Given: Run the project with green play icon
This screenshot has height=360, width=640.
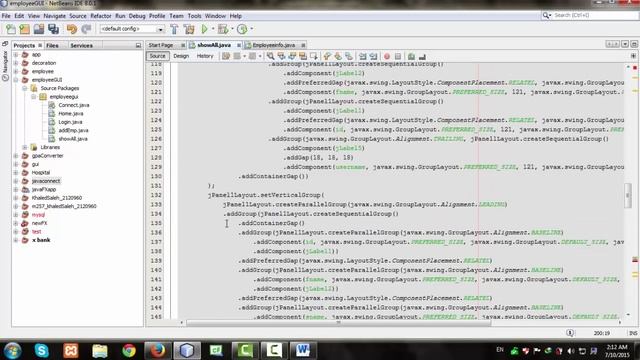Looking at the screenshot, I should coord(204,29).
